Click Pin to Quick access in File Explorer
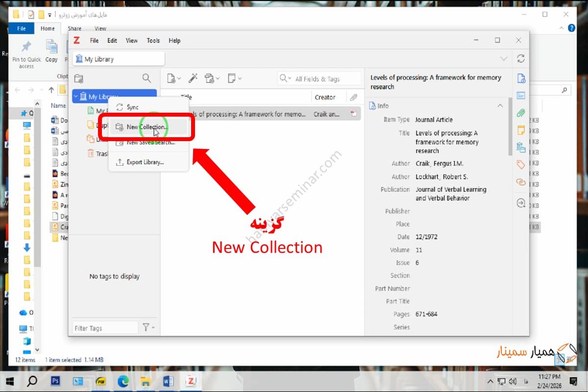The image size is (588, 392). click(x=25, y=54)
